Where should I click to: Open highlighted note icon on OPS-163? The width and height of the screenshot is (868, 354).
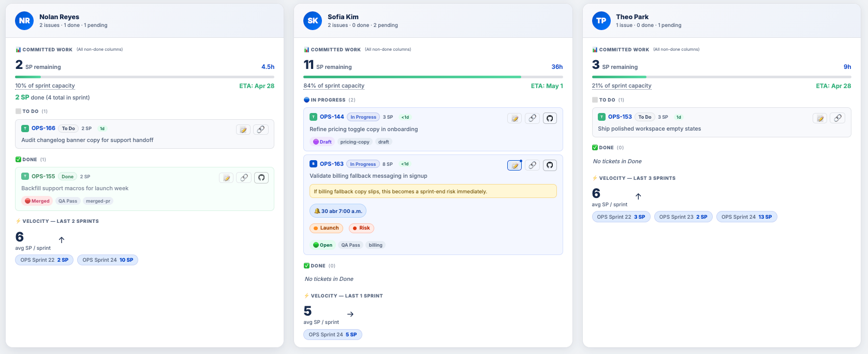click(x=514, y=165)
